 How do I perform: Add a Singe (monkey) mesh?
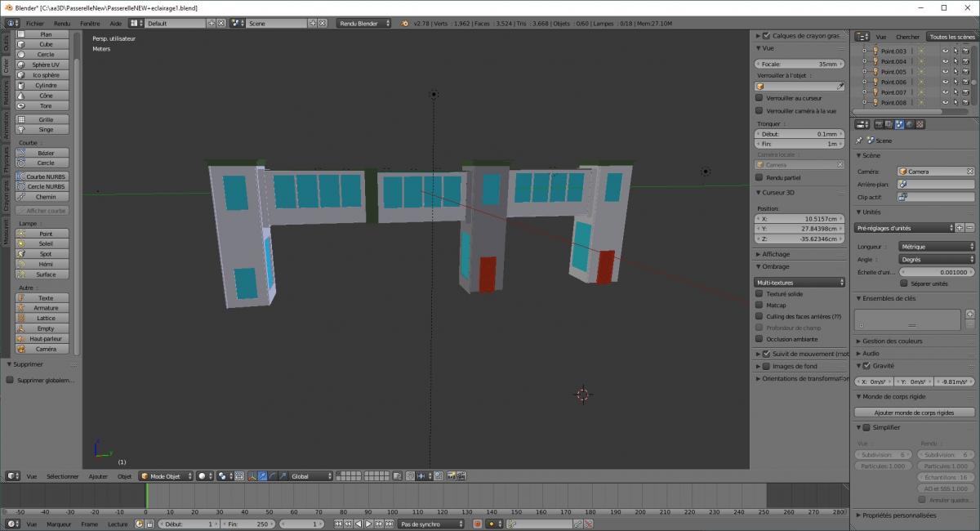pyautogui.click(x=46, y=129)
